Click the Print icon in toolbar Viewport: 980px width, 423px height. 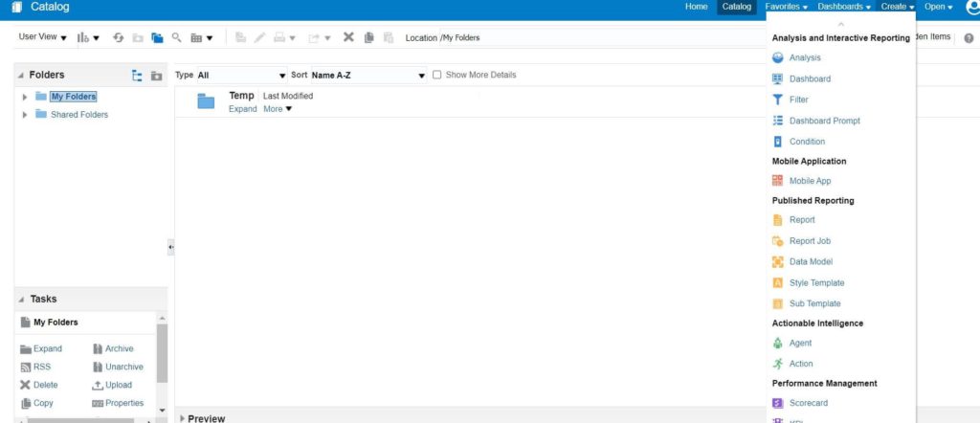283,38
